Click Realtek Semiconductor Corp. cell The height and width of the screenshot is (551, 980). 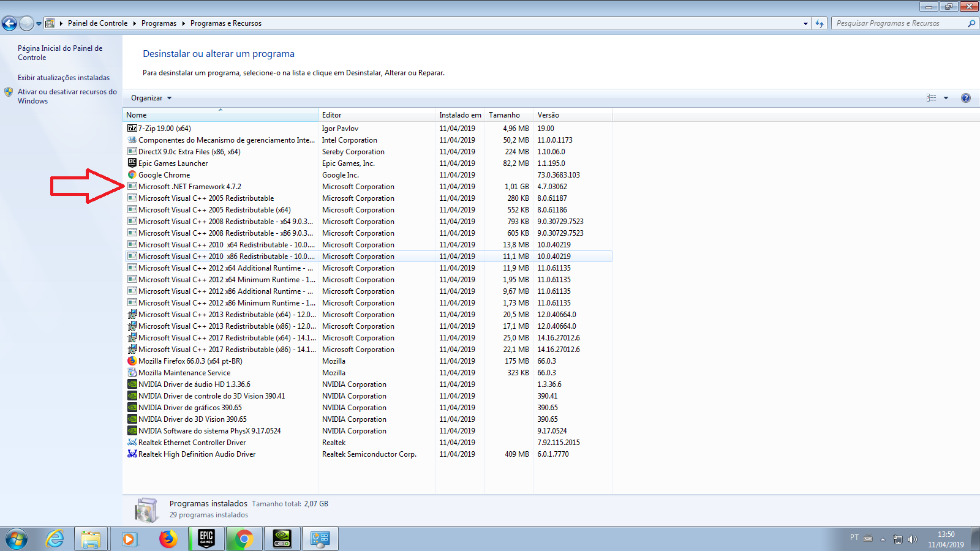[369, 454]
